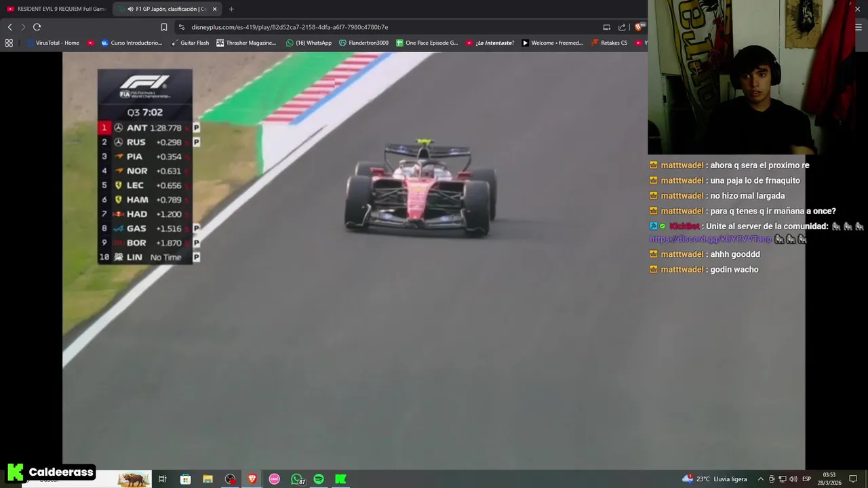This screenshot has height=488, width=868.
Task: Switch the ESP input language indicator
Action: point(806,479)
